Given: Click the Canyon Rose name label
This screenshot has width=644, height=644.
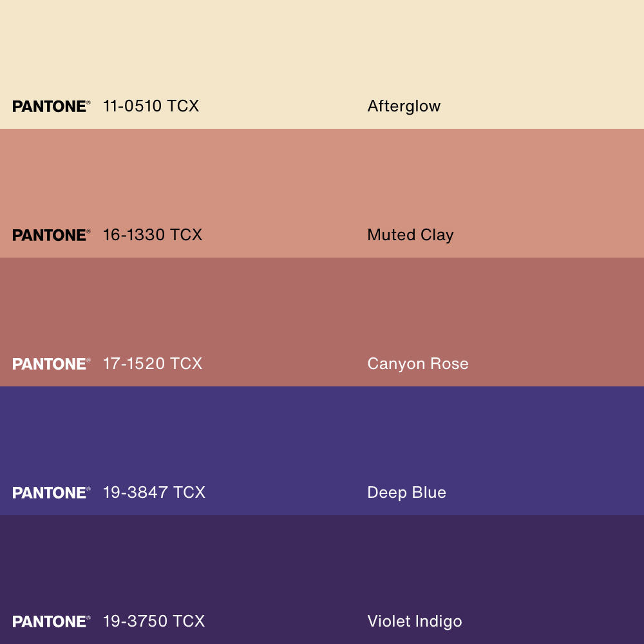Looking at the screenshot, I should [418, 364].
